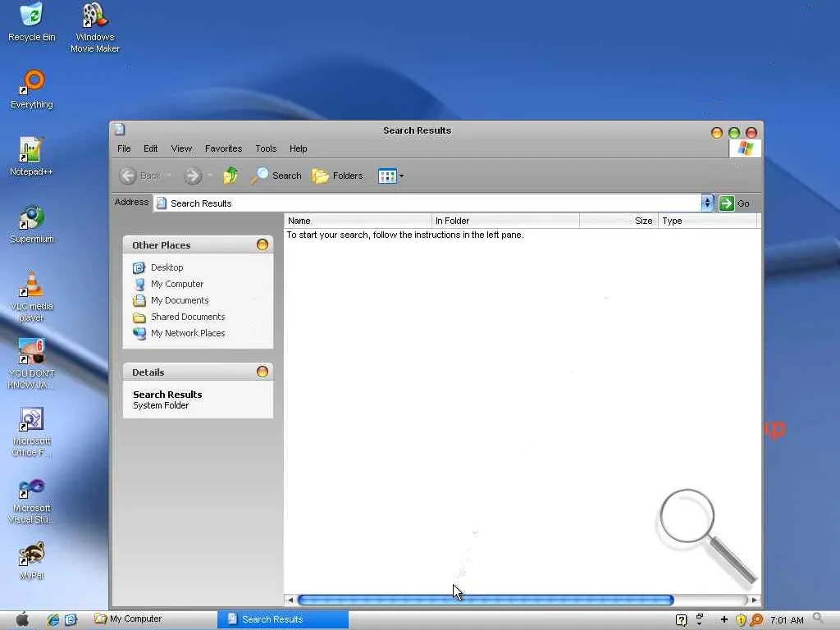Sort results by In Folder column

(x=505, y=221)
